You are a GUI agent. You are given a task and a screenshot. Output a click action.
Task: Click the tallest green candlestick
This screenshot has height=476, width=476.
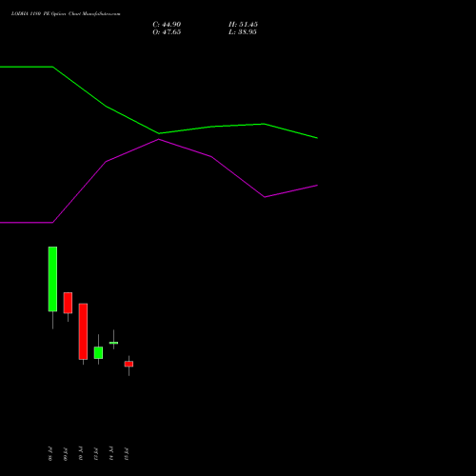[x=52, y=279]
